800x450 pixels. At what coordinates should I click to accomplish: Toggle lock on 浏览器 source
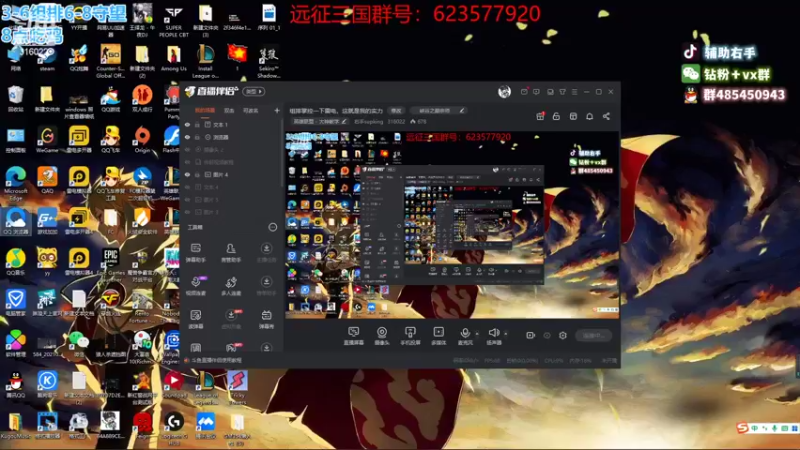tap(197, 137)
